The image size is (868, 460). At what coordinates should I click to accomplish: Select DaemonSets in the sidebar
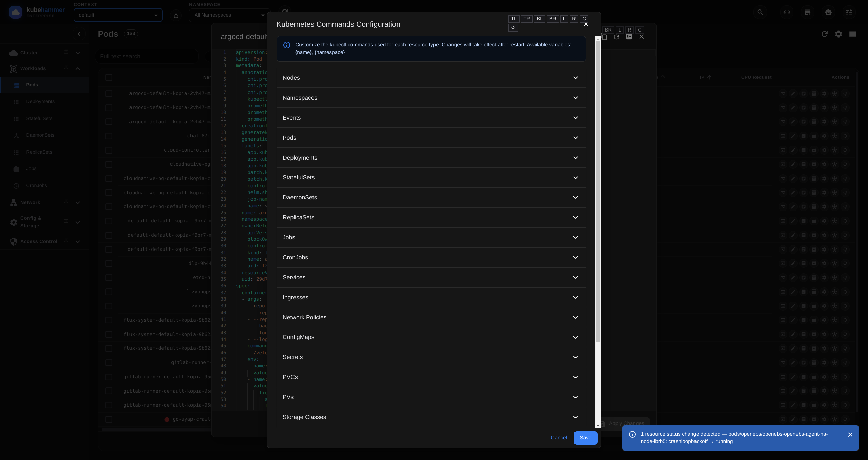point(45,135)
